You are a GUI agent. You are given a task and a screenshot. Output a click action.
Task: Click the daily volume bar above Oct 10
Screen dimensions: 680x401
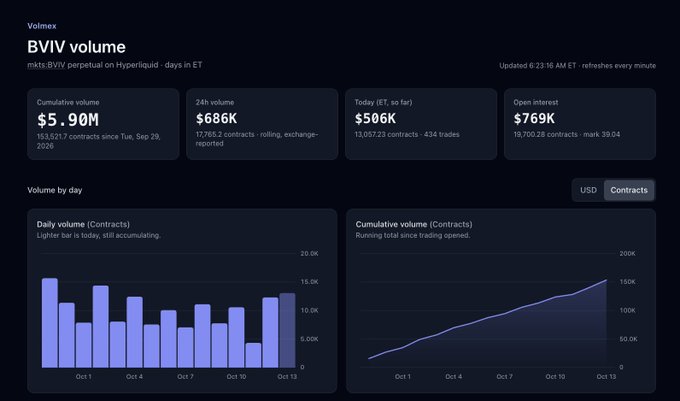click(x=236, y=338)
